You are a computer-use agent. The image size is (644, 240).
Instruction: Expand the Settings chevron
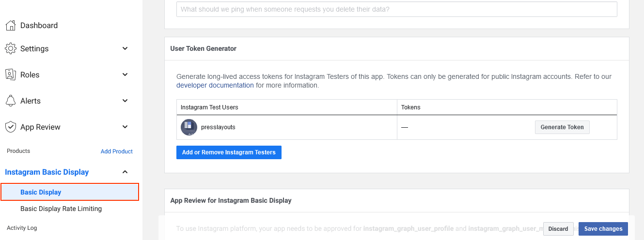(x=125, y=48)
